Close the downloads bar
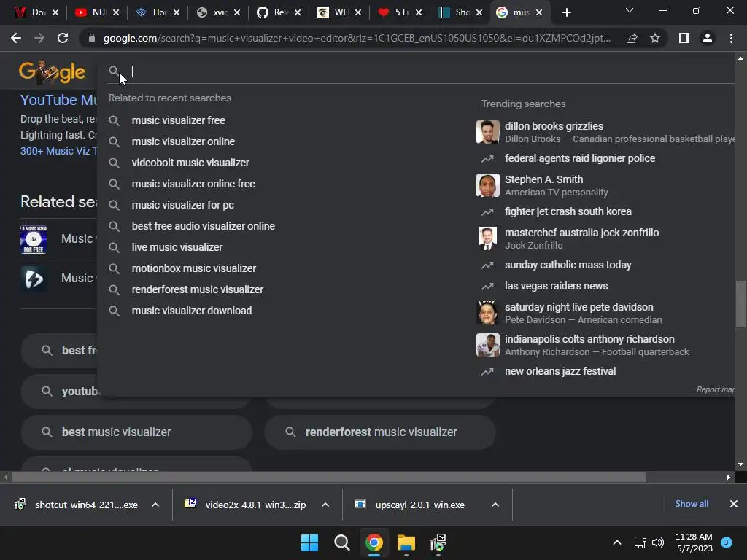This screenshot has height=560, width=747. click(734, 504)
